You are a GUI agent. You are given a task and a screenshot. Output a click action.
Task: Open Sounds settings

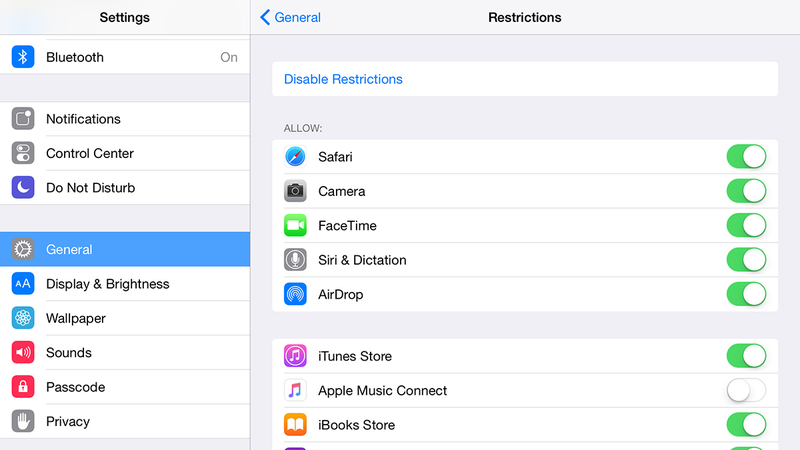tap(125, 353)
